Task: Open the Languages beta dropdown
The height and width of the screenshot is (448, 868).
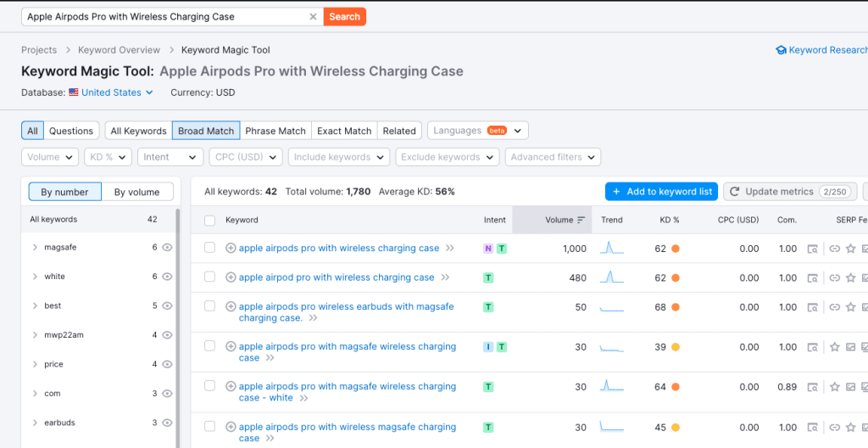Action: [x=478, y=131]
